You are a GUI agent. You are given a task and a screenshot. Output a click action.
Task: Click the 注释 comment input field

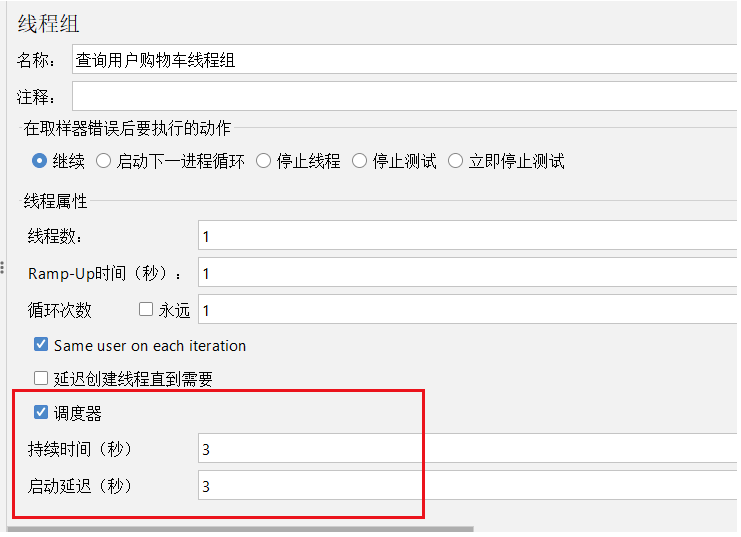[406, 96]
